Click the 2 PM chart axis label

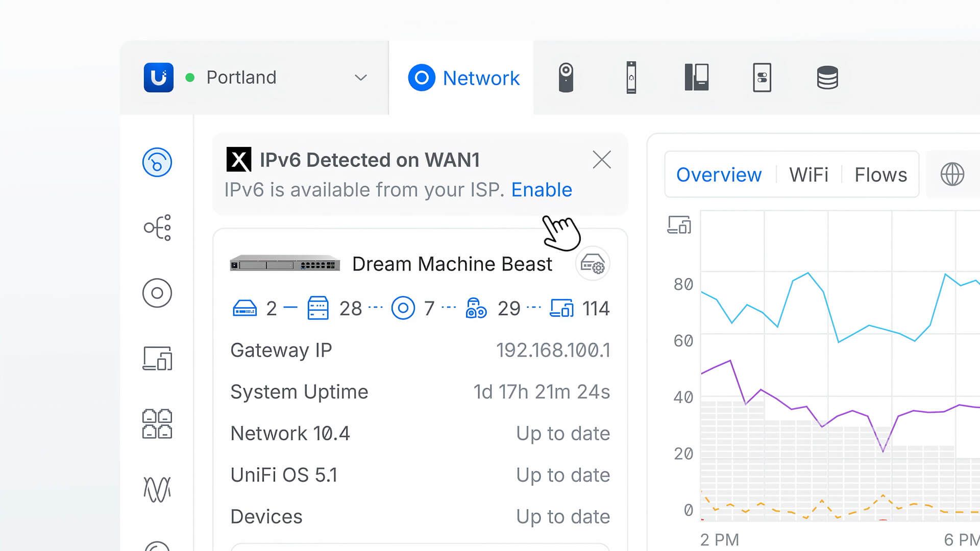719,539
